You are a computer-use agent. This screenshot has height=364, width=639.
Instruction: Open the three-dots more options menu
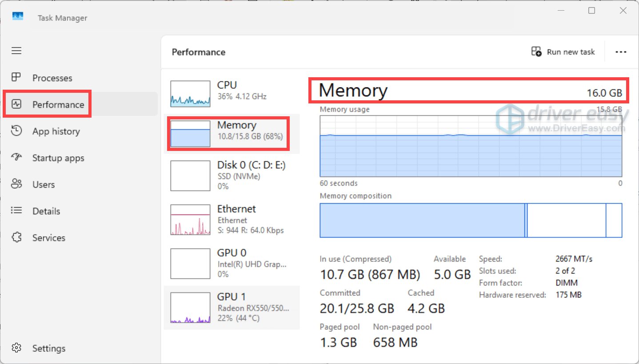point(621,52)
